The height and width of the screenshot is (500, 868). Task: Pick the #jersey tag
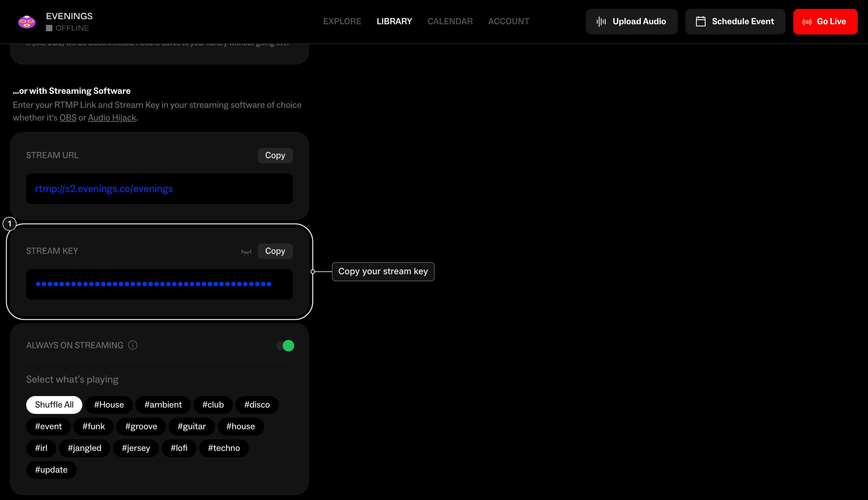(x=136, y=448)
